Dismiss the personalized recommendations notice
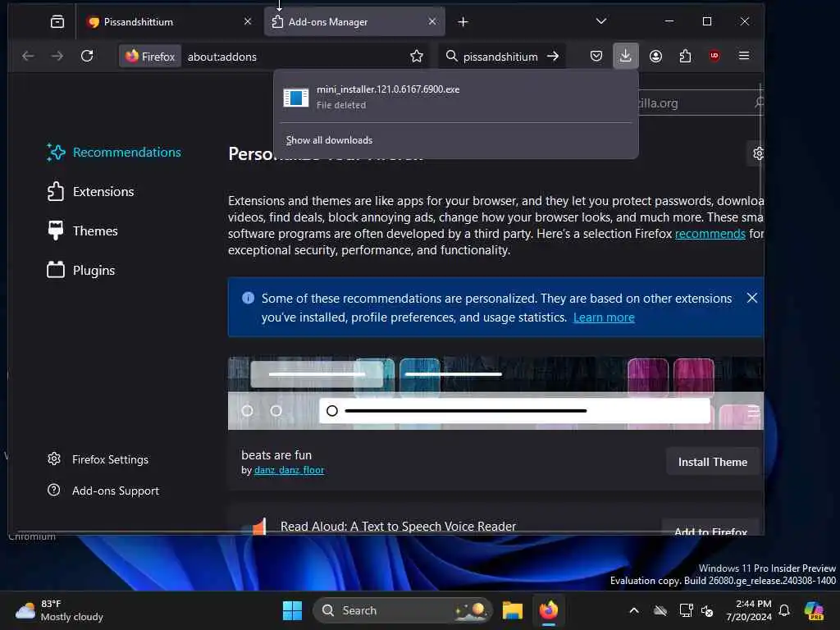 (751, 298)
